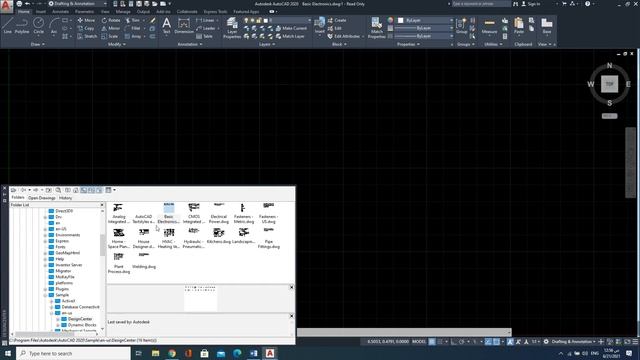
Task: Open the AutoCAD application menu button
Action: click(x=6, y=6)
